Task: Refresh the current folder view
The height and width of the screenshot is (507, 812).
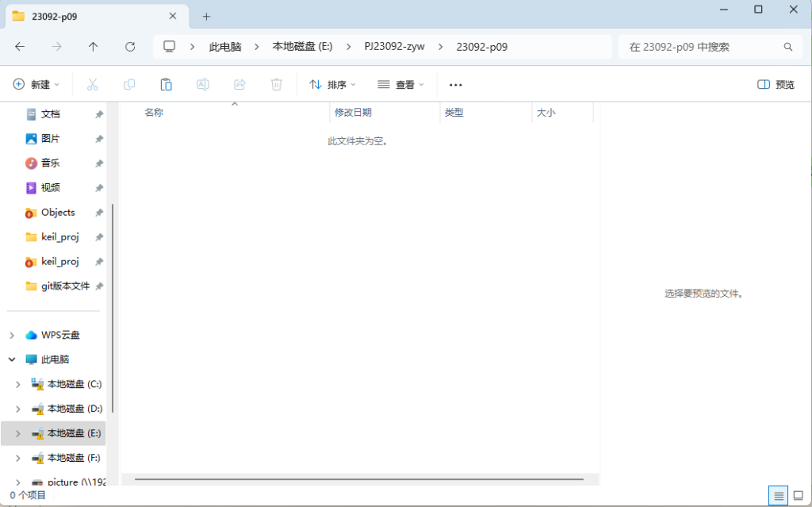Action: 130,47
